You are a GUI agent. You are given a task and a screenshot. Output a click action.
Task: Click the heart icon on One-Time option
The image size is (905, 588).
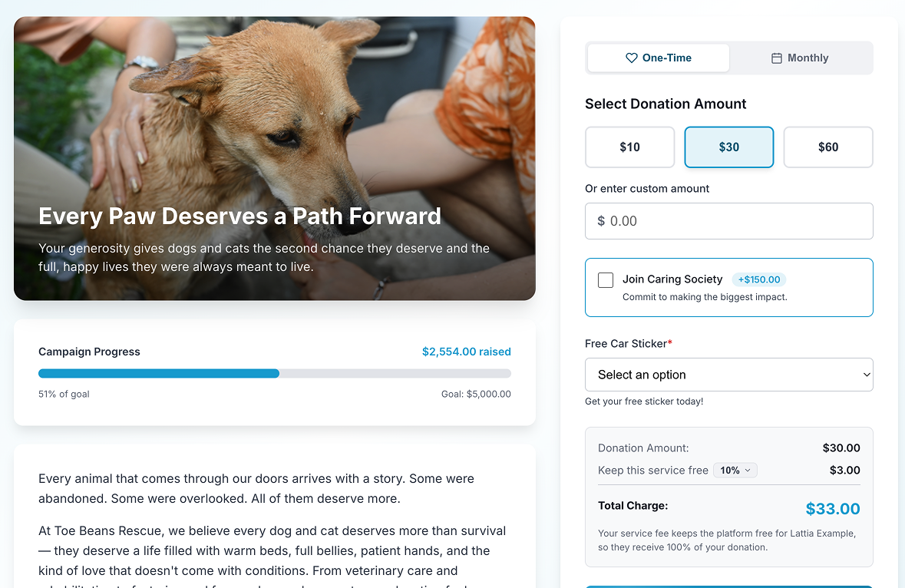pos(631,58)
